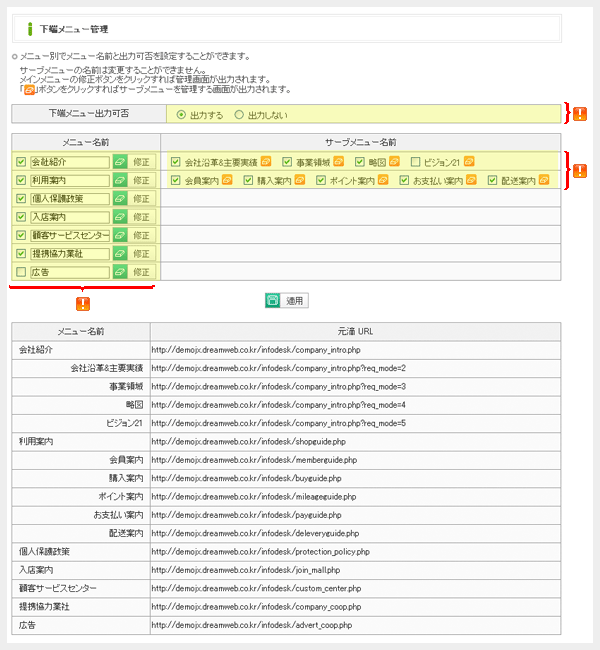Image resolution: width=600 pixels, height=650 pixels.
Task: Click the green save icon beside 適用
Action: pyautogui.click(x=271, y=300)
